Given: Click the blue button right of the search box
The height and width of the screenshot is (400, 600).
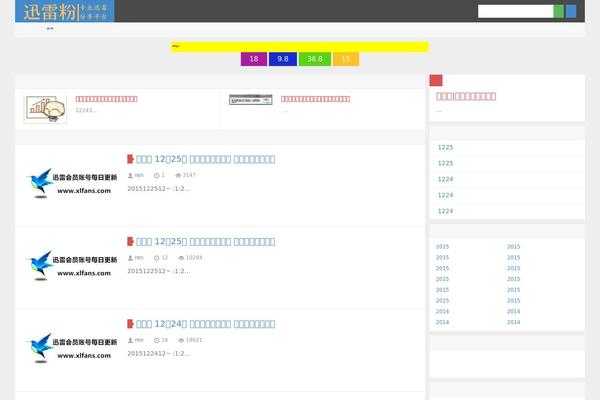Looking at the screenshot, I should pos(571,11).
